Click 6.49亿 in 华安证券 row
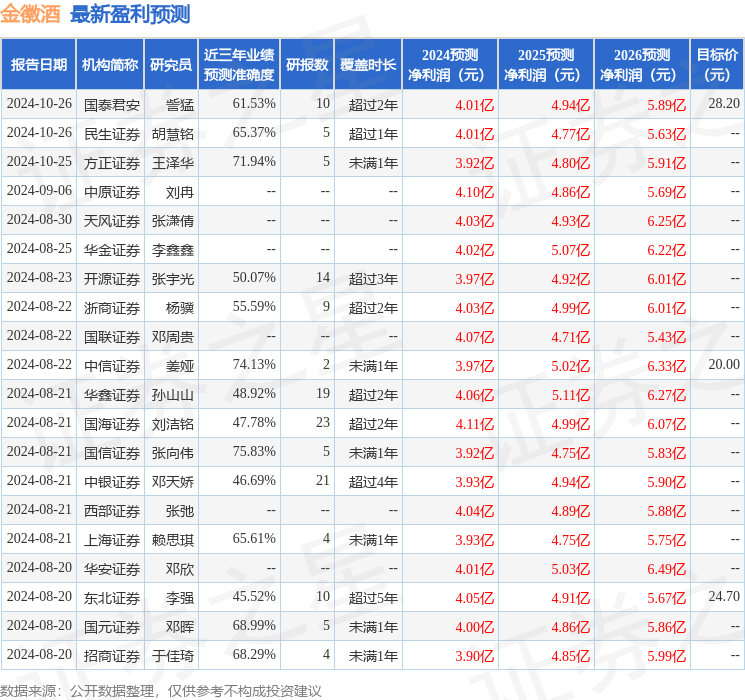Image resolution: width=745 pixels, height=700 pixels. [666, 569]
